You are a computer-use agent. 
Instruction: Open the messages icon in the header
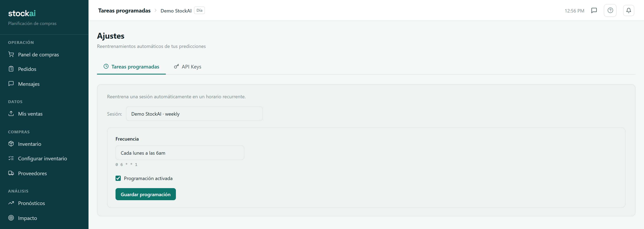(594, 10)
